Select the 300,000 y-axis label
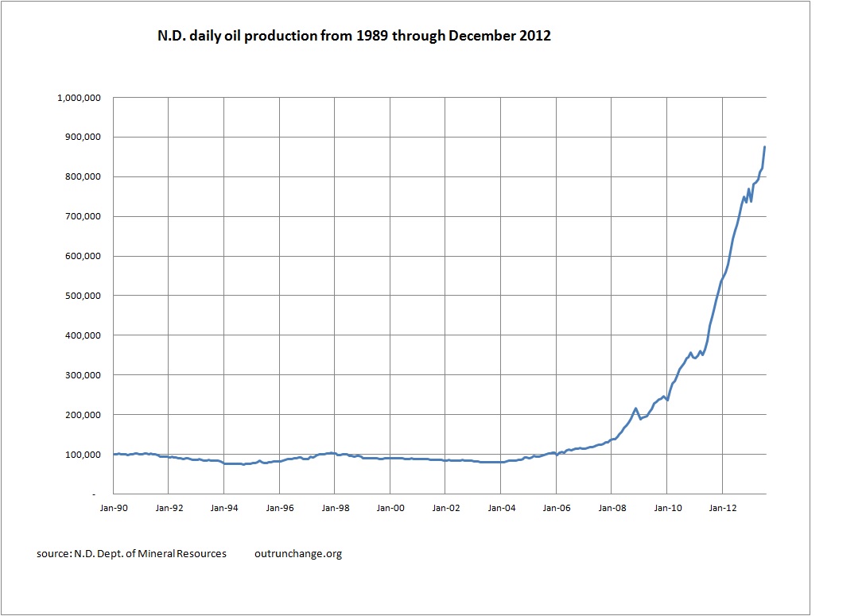This screenshot has width=866, height=616. [x=82, y=375]
